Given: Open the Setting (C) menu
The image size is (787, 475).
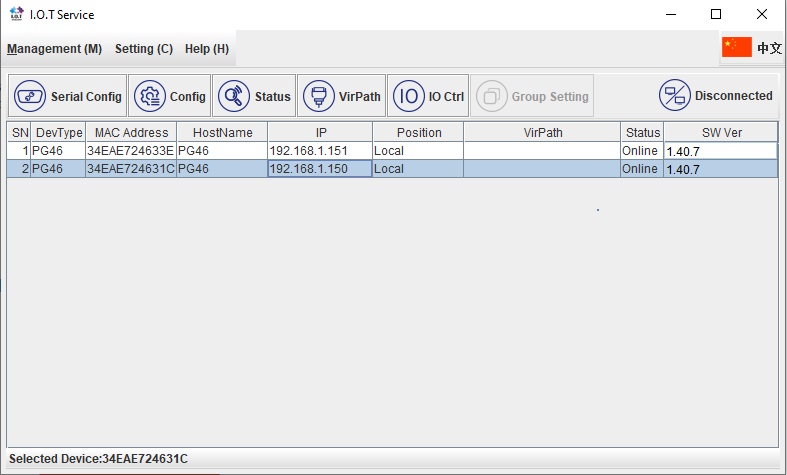Looking at the screenshot, I should coord(143,49).
